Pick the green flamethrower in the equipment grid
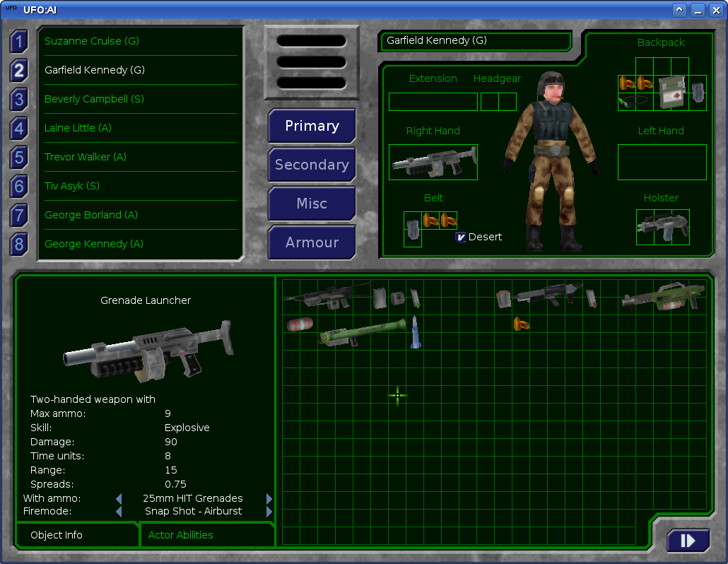 tap(663, 297)
